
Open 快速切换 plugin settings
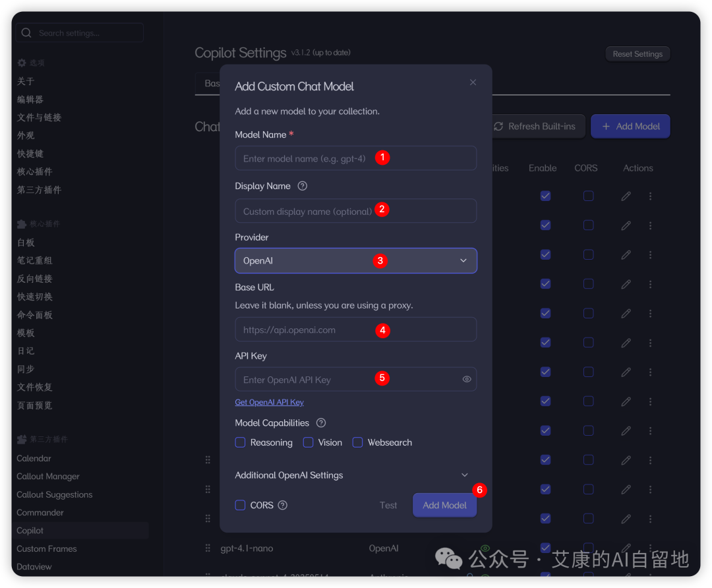(34, 297)
